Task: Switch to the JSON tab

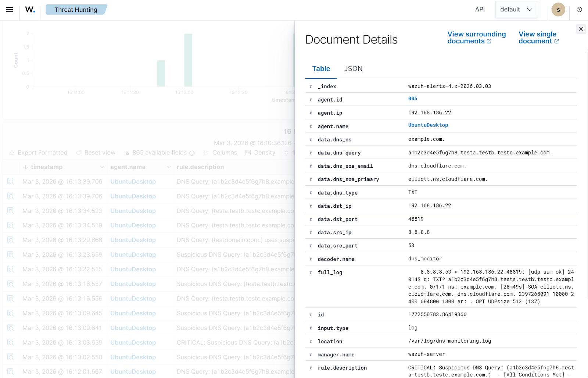Action: (353, 69)
